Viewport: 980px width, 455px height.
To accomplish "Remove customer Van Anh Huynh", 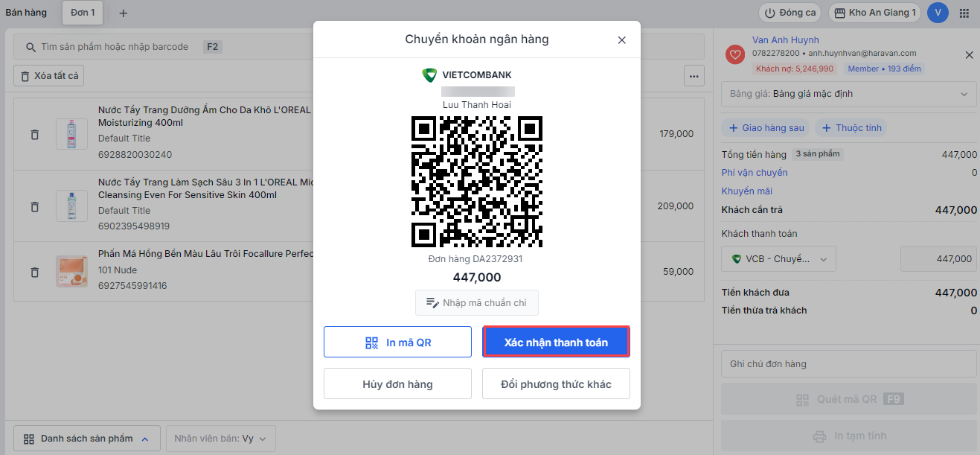I will (x=969, y=55).
